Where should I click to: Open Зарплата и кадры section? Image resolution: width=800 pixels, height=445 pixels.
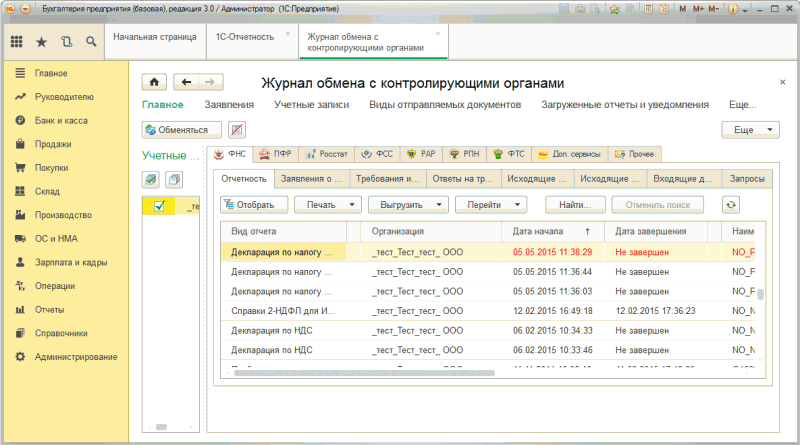(x=70, y=262)
